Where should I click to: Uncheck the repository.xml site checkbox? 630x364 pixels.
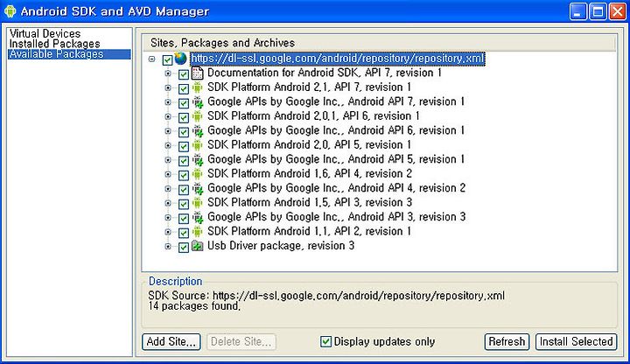(x=167, y=60)
